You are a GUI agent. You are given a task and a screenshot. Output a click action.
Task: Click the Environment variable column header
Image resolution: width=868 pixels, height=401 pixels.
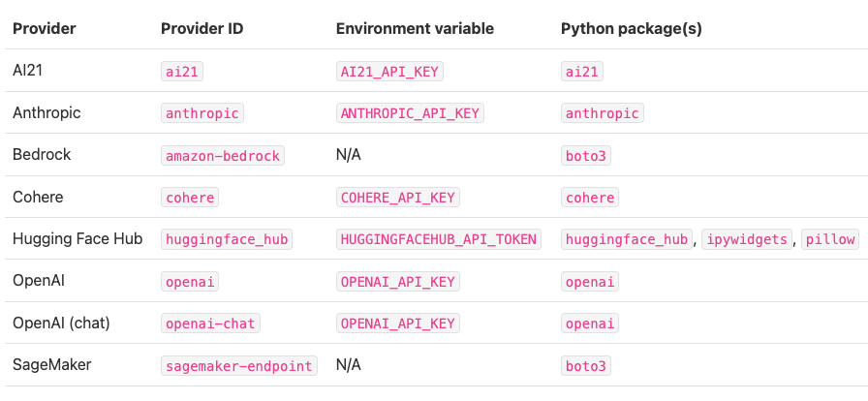click(x=415, y=29)
